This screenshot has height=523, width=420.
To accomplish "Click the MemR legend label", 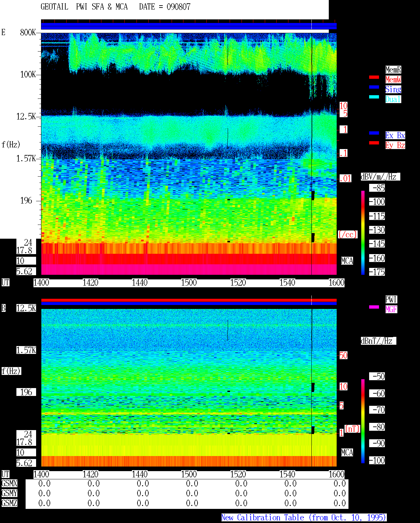I will [393, 70].
